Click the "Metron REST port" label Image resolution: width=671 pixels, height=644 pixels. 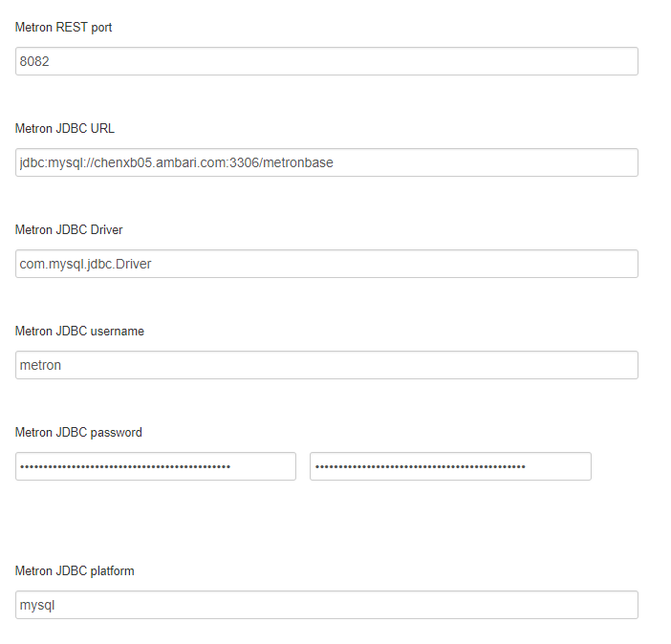tap(63, 28)
